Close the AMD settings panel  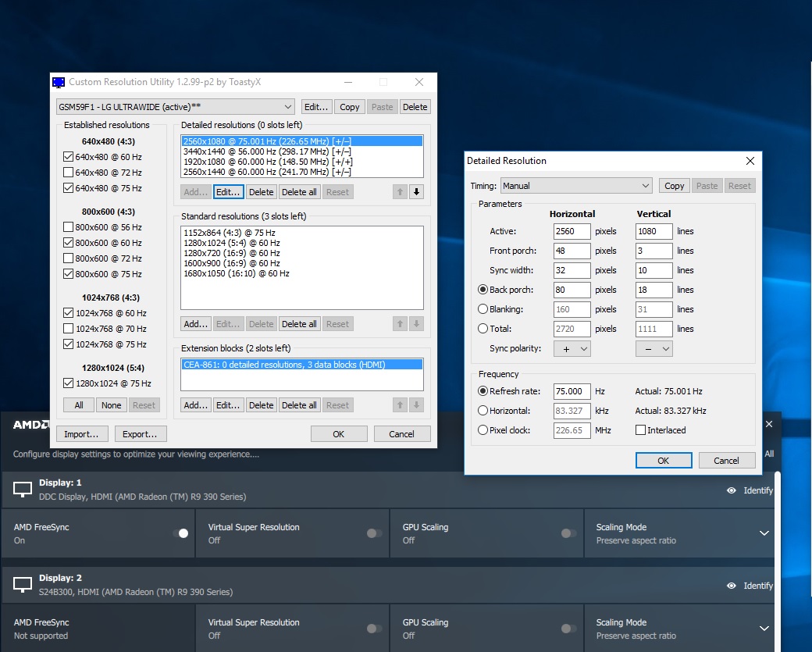(769, 424)
